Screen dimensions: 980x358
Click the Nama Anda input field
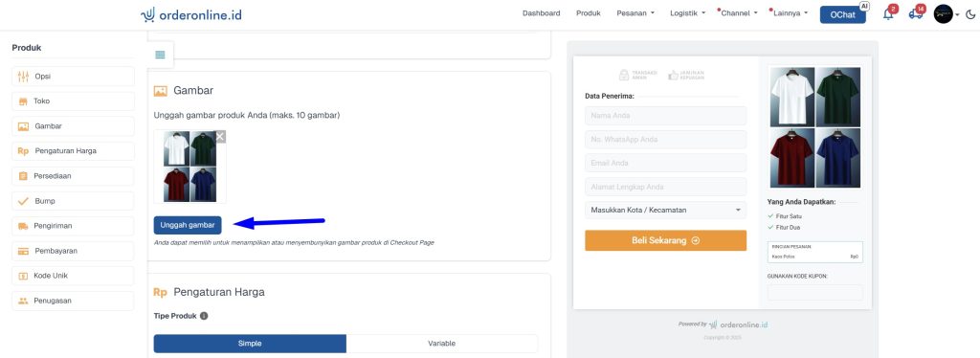pyautogui.click(x=666, y=116)
